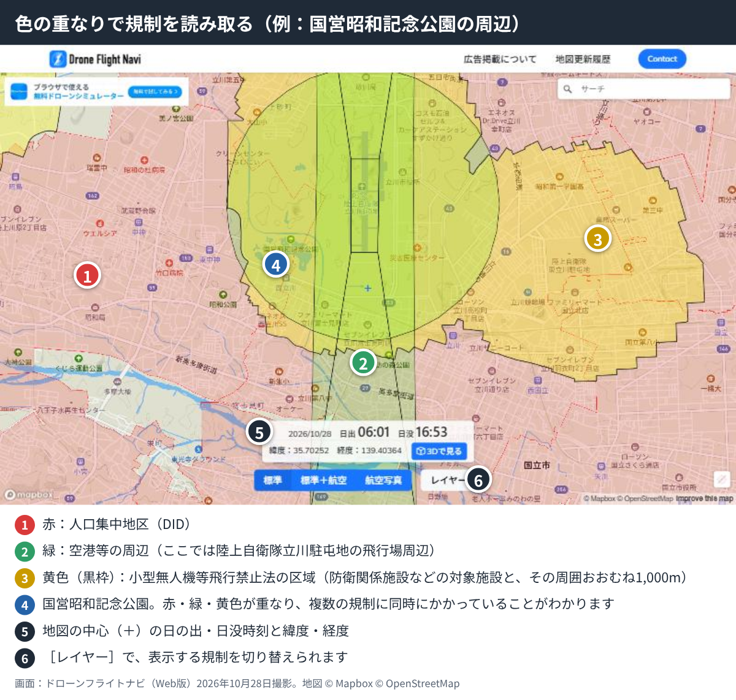The height and width of the screenshot is (700, 736).
Task: Click the 昭和公園 park marker icon
Action: pos(223,295)
